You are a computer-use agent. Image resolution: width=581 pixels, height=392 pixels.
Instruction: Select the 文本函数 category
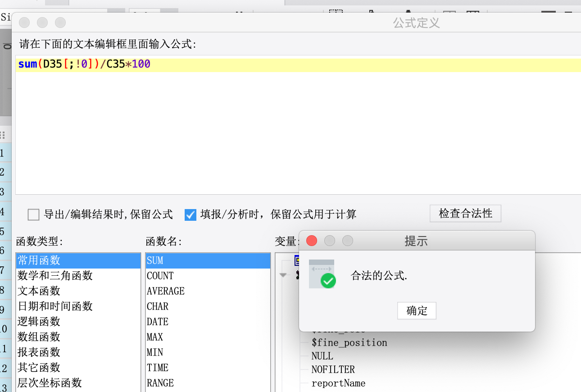[x=78, y=291]
